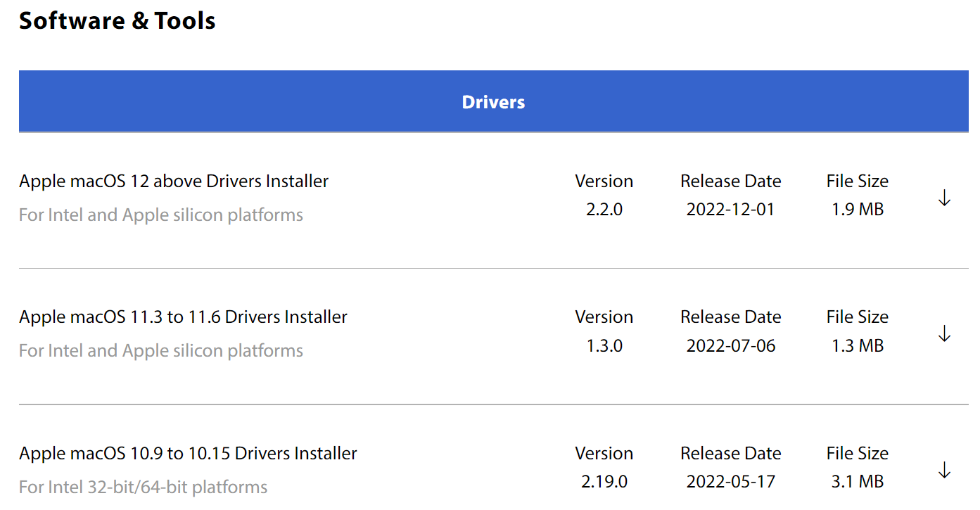
Task: Download the macOS 11.3 to 11.6 Drivers arrow
Action: pos(944,333)
